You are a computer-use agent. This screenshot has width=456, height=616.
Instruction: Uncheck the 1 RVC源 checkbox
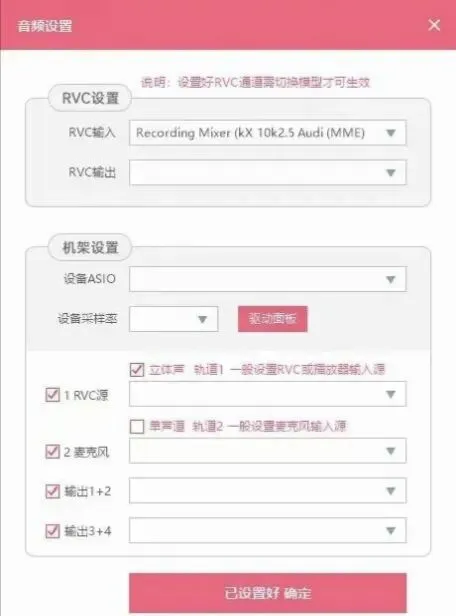pos(53,395)
